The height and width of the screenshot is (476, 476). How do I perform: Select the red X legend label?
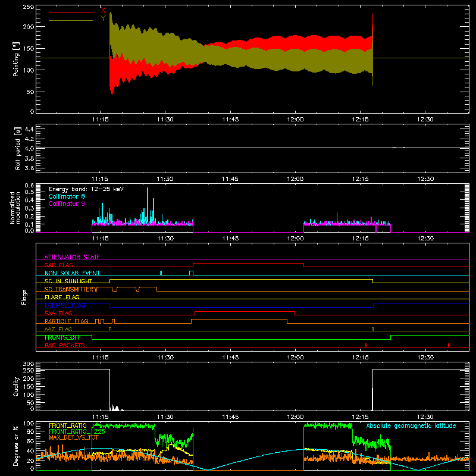point(103,10)
